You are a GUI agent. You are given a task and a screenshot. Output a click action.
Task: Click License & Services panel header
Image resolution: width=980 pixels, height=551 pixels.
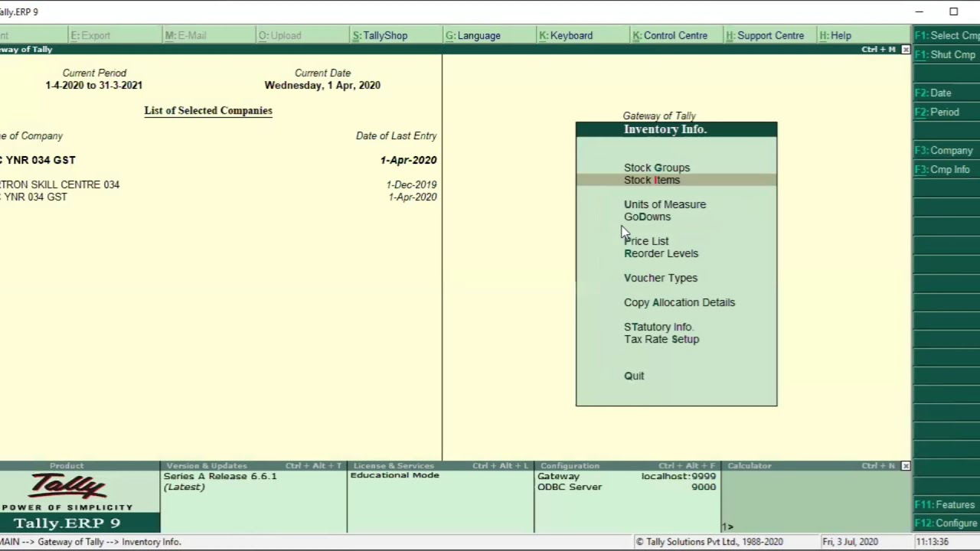click(440, 466)
